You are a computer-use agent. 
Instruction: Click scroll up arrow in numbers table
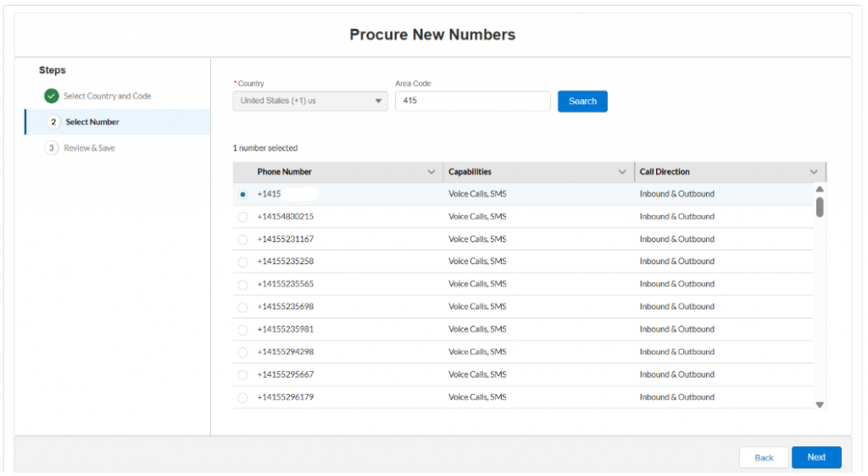[x=820, y=189]
